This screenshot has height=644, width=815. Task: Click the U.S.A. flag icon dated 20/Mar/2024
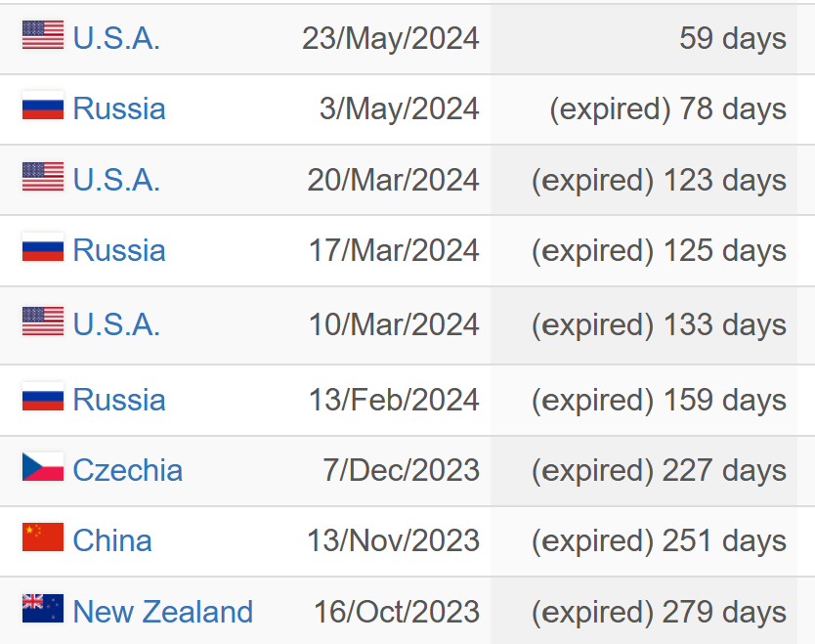click(x=43, y=176)
